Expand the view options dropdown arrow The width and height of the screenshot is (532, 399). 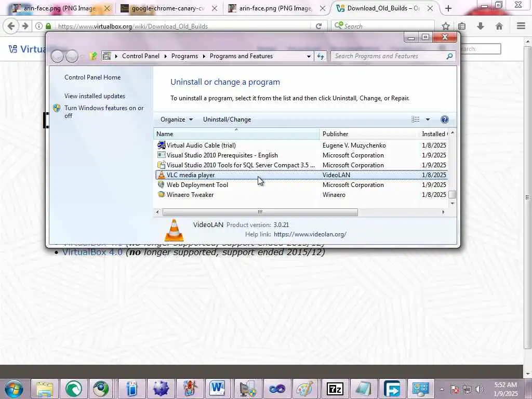point(428,119)
